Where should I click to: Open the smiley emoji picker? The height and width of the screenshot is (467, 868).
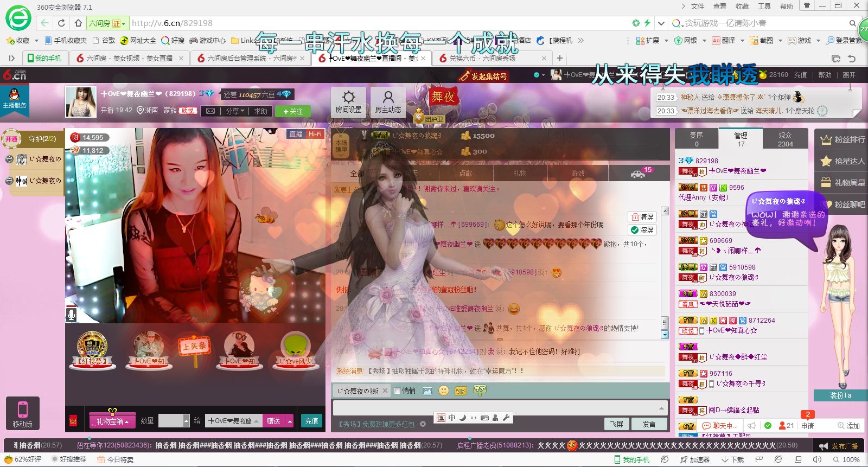444,391
